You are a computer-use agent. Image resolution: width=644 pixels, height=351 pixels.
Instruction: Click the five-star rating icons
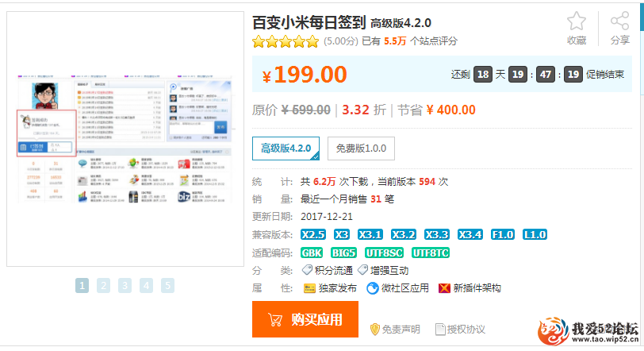[286, 41]
